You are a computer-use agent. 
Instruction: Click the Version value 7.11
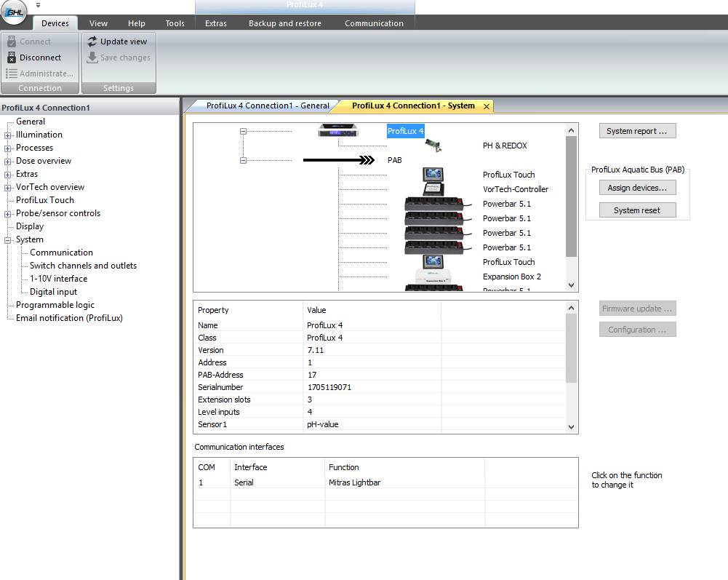click(x=315, y=350)
